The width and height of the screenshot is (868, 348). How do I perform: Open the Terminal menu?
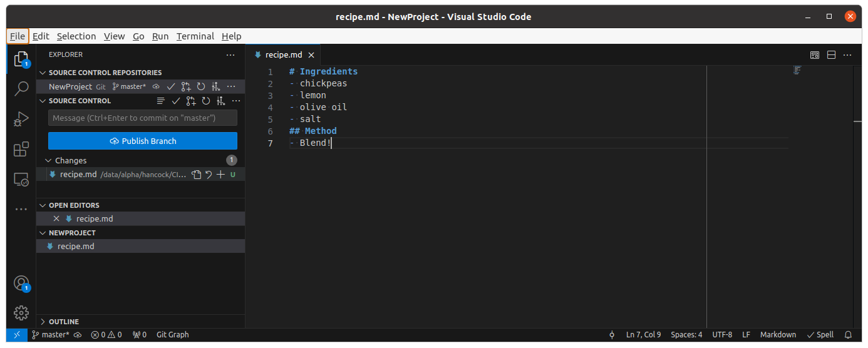pyautogui.click(x=195, y=36)
